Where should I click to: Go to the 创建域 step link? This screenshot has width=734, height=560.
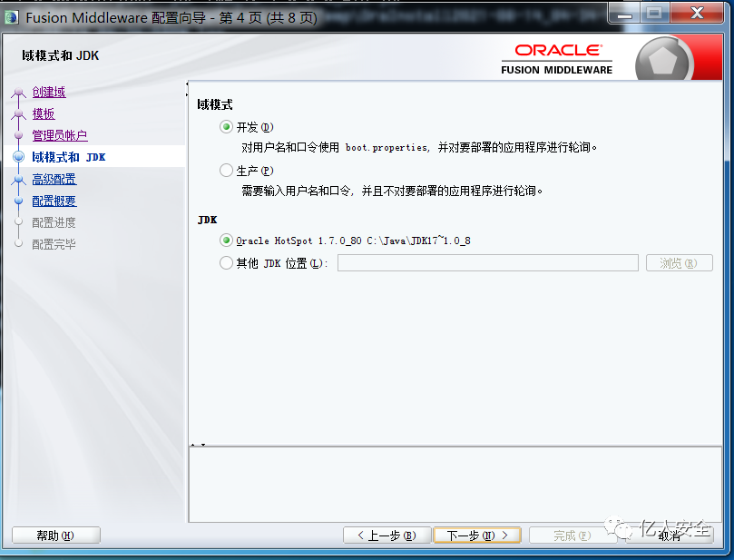(49, 92)
